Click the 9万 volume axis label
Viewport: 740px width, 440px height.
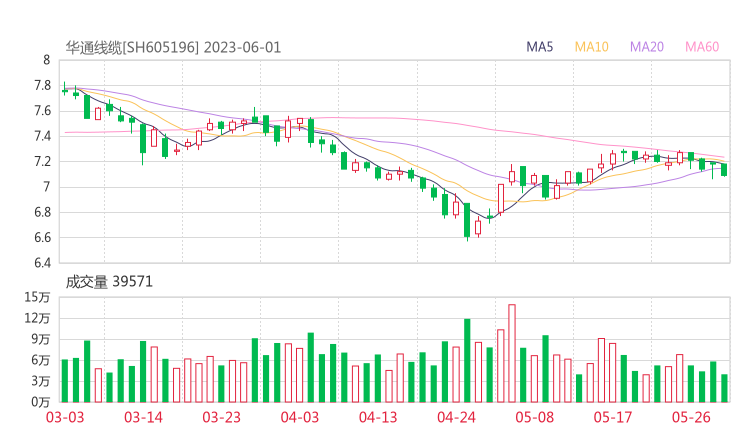(41, 339)
